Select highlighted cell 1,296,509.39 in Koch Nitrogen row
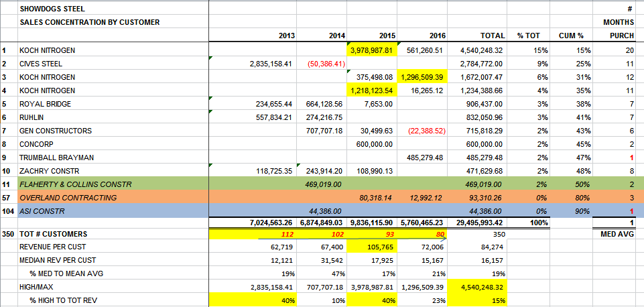 pyautogui.click(x=422, y=77)
